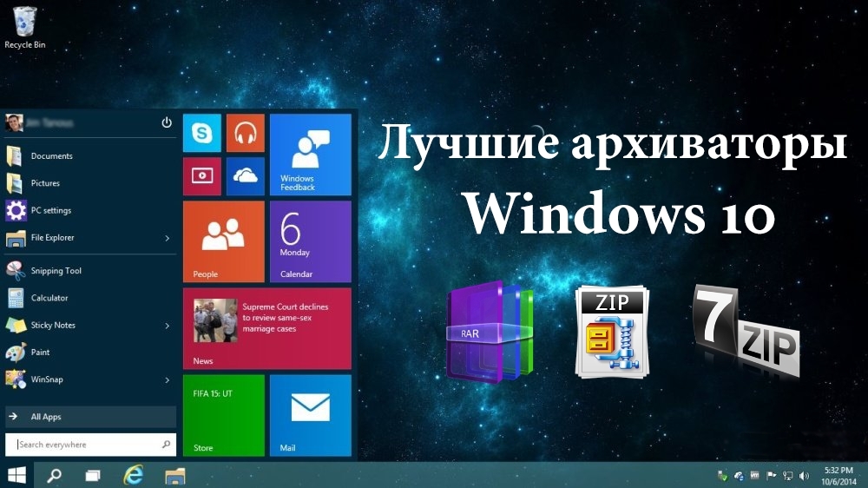Click the RAR archiver logo

(x=490, y=333)
